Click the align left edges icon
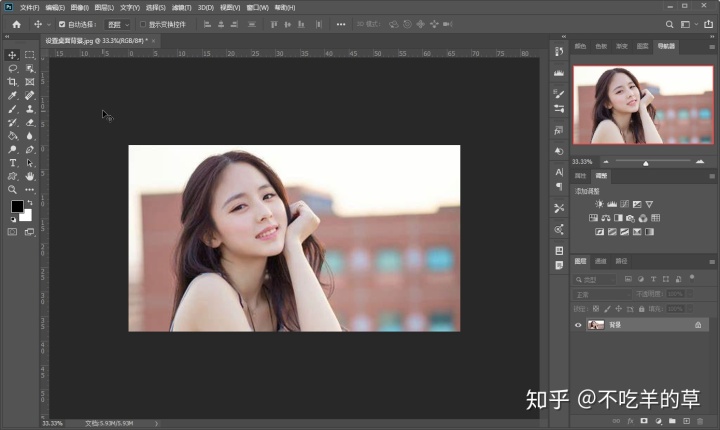Image resolution: width=720 pixels, height=430 pixels. [208, 24]
